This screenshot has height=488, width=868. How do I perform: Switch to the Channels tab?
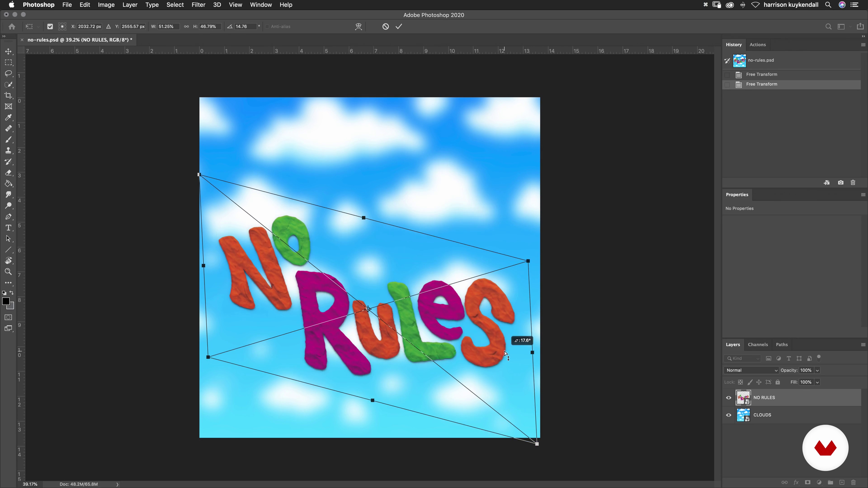click(757, 345)
